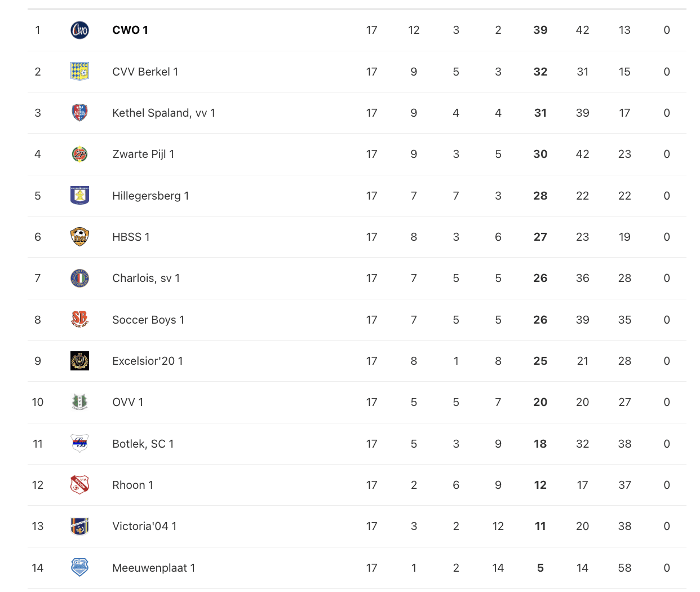Click the Excelsior'20 black crest

(79, 361)
